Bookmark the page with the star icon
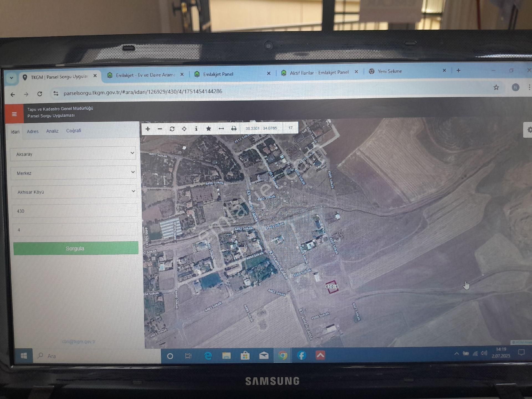The image size is (532, 399). (x=496, y=88)
